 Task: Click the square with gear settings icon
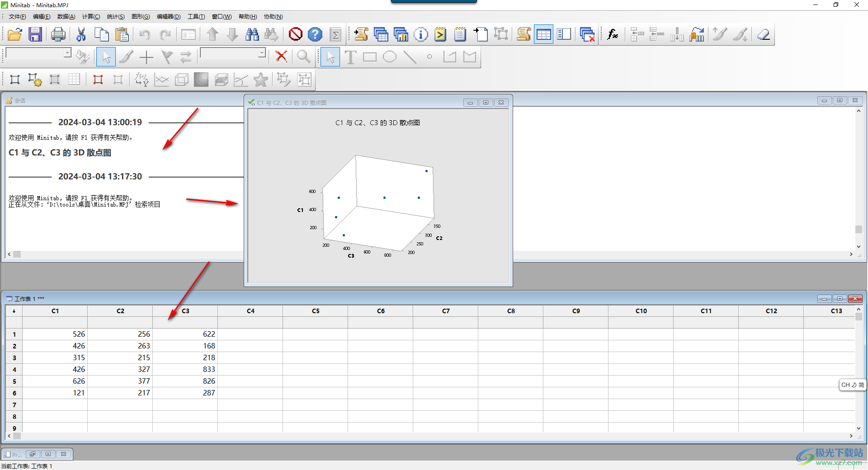(34, 80)
